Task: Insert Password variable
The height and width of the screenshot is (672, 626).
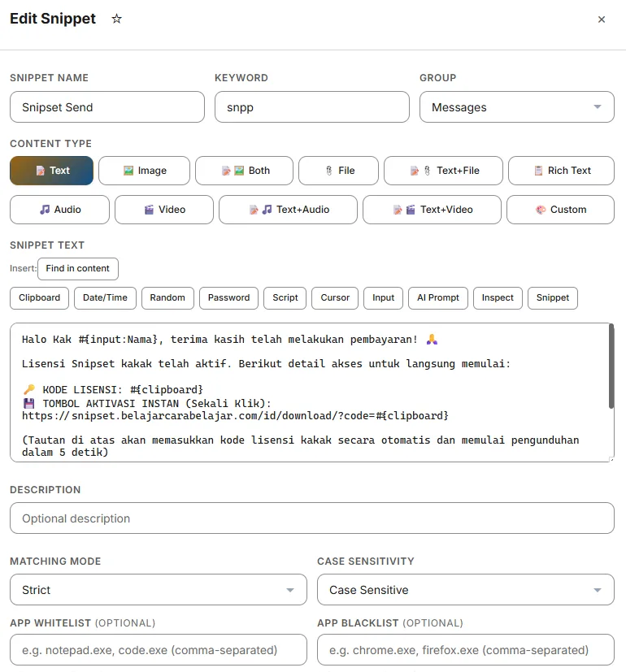Action: pos(229,298)
